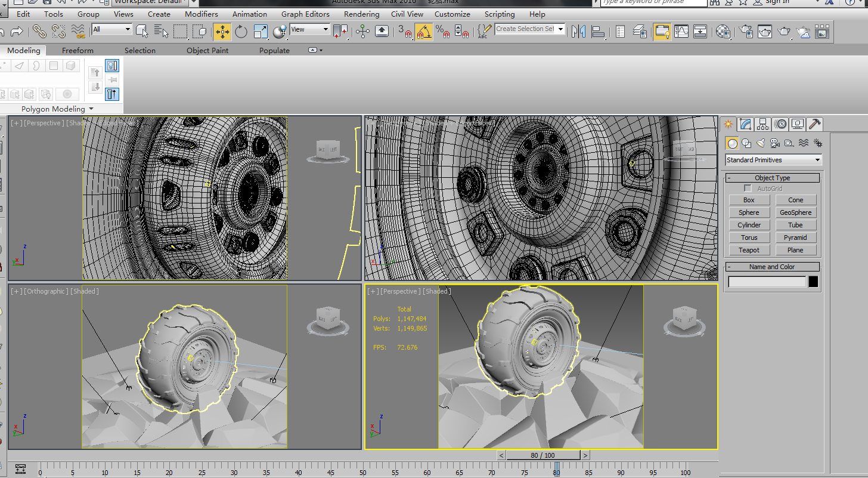Open the Modifiers menu

click(x=201, y=14)
